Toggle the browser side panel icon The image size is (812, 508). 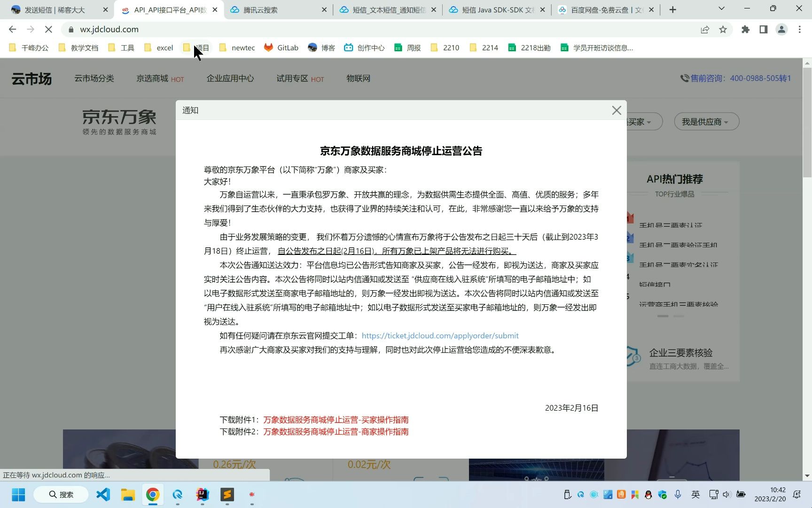[x=763, y=29]
